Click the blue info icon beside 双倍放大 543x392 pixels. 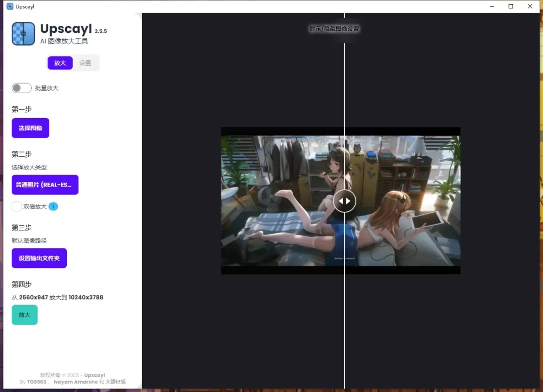[x=54, y=207]
